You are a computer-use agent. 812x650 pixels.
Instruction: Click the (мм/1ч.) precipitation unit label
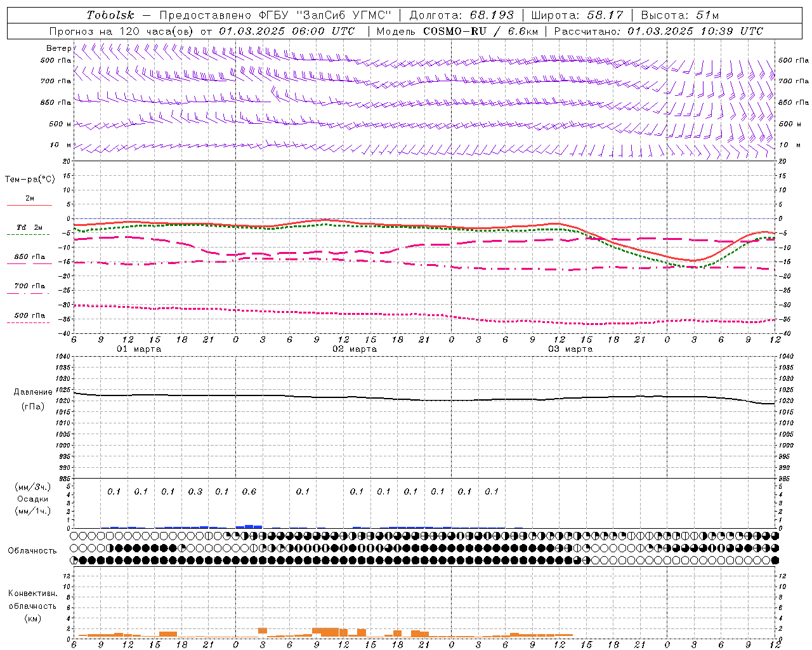[x=33, y=511]
